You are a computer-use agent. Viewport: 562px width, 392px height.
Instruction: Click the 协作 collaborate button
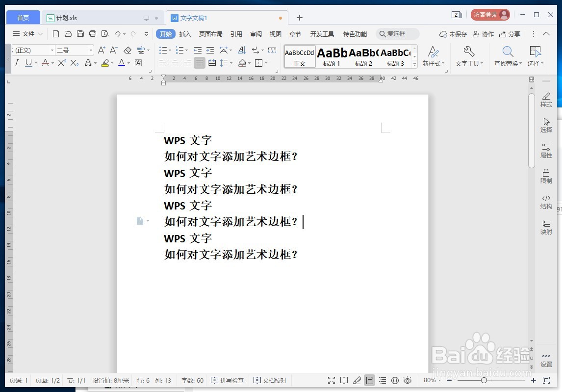(x=483, y=34)
